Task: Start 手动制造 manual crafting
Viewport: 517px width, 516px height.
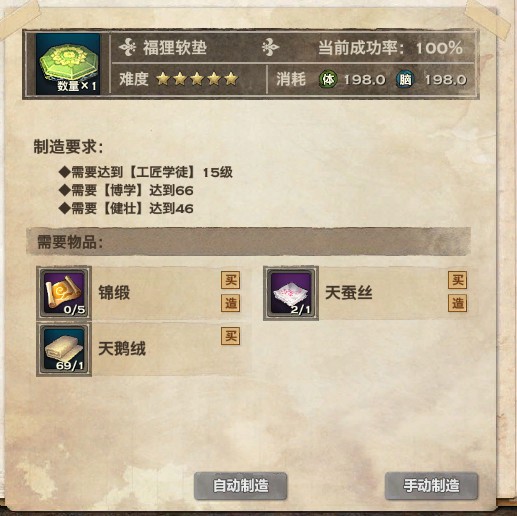Action: point(431,486)
